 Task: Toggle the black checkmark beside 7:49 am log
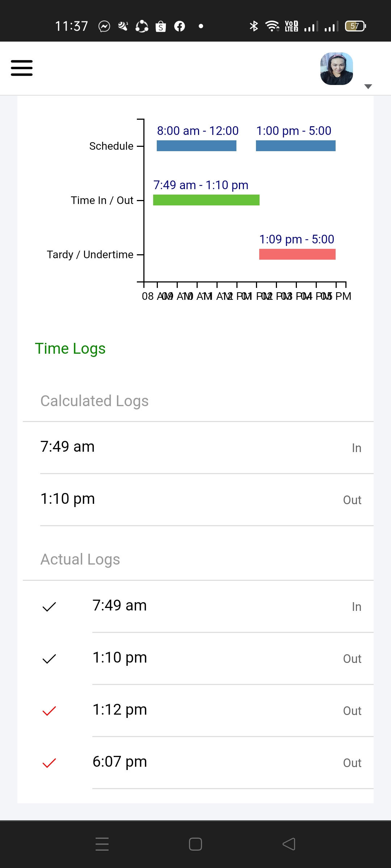point(49,607)
